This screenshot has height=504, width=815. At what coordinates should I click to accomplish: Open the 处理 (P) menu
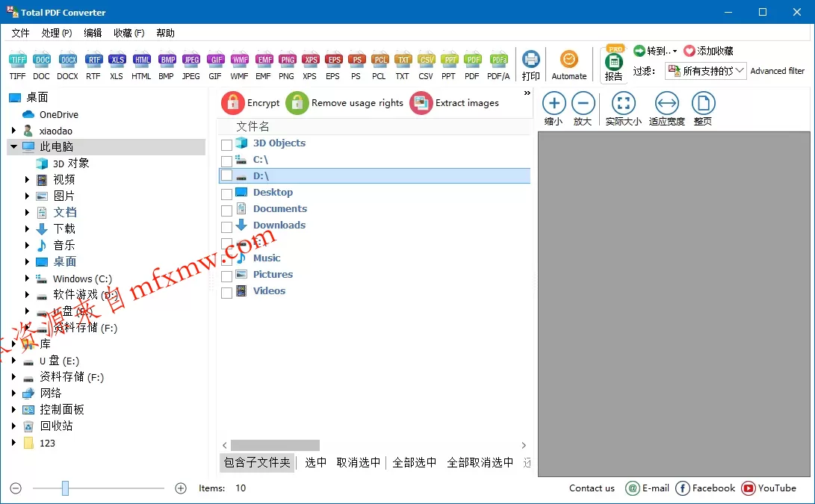point(57,33)
